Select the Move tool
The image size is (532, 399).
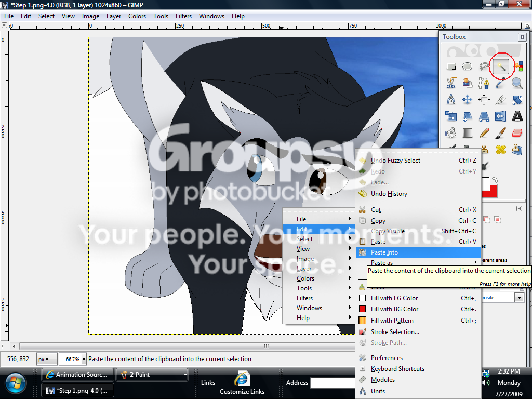pos(467,99)
